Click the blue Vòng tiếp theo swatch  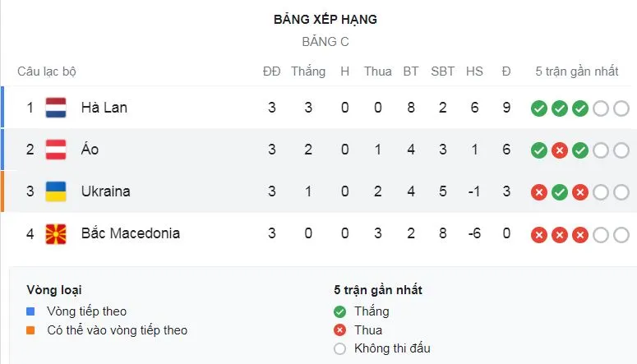point(31,311)
